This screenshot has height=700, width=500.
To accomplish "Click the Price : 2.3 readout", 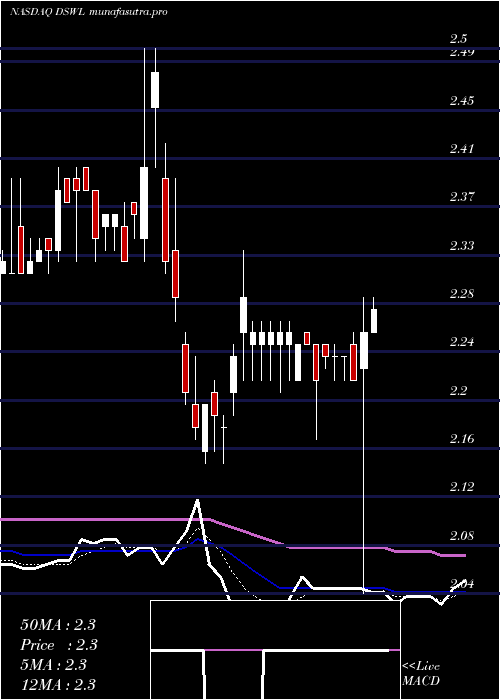I will pos(59,645).
